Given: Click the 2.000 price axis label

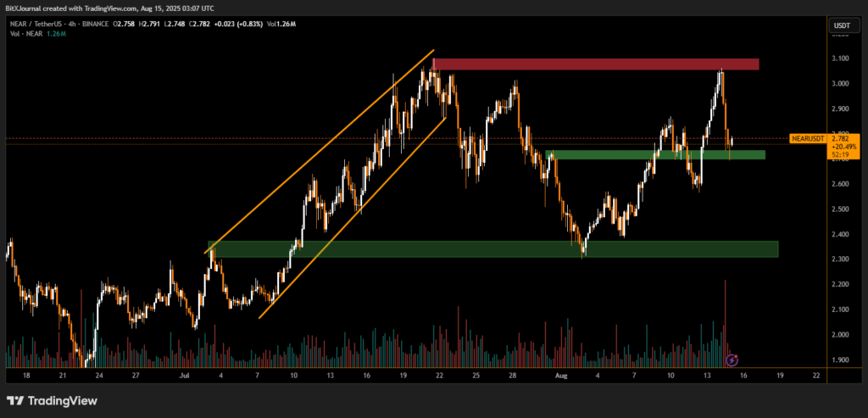Looking at the screenshot, I should point(841,335).
